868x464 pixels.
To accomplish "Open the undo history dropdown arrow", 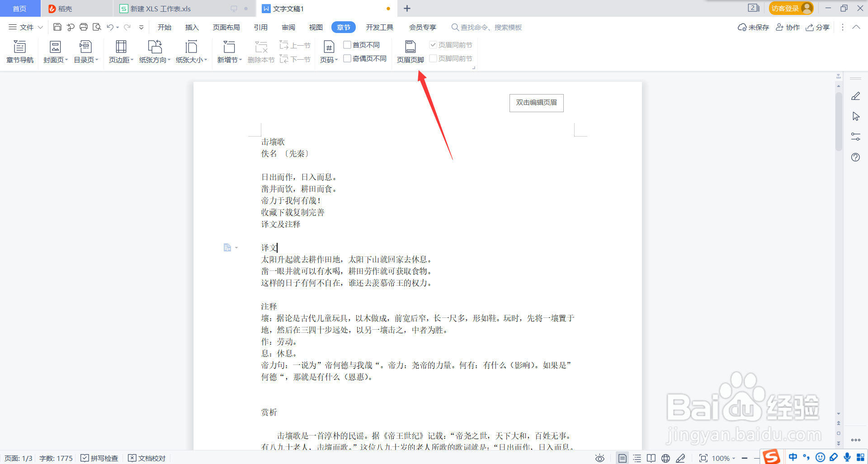I will [x=118, y=27].
